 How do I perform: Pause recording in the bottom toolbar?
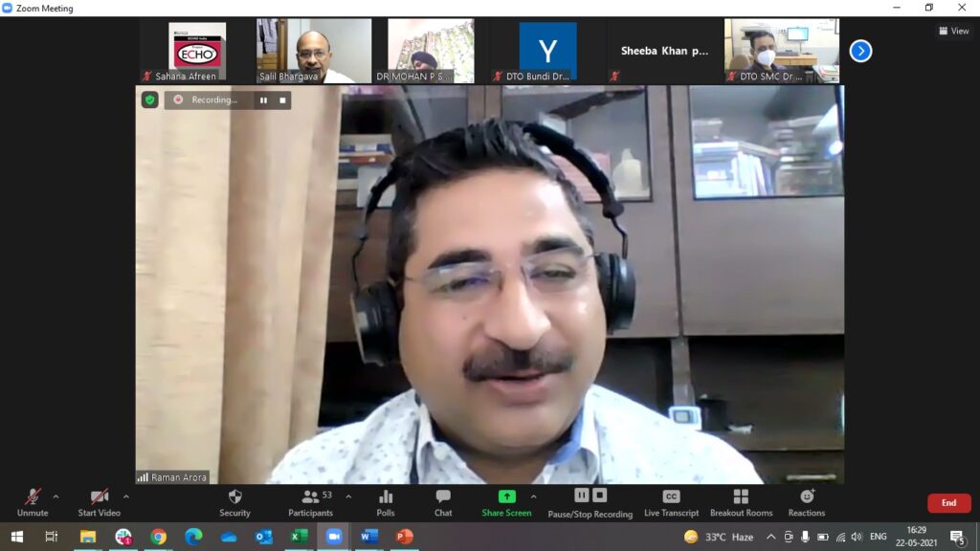[581, 495]
